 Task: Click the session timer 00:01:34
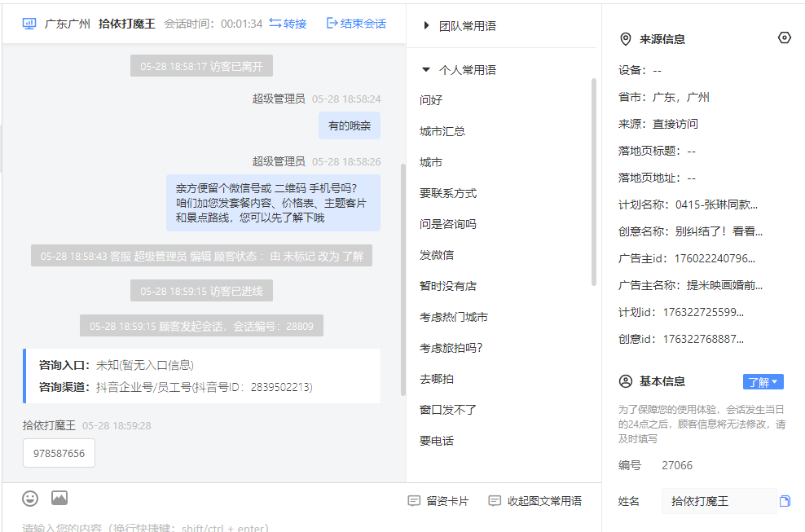coord(241,24)
